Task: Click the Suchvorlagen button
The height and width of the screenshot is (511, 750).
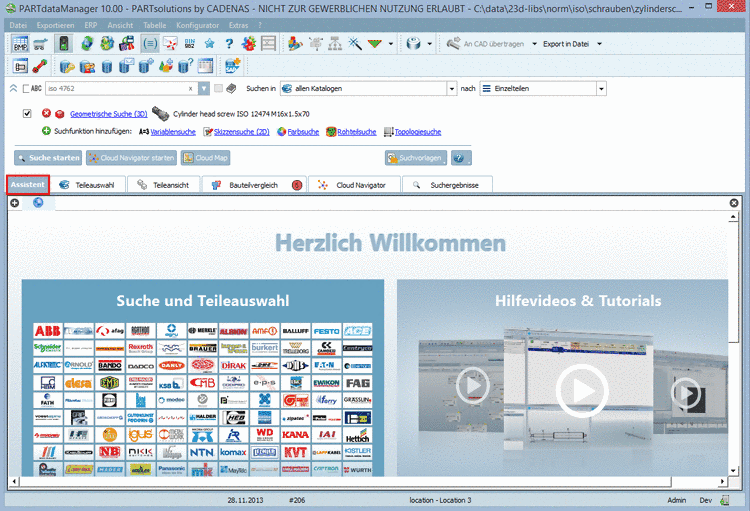Action: click(x=416, y=158)
